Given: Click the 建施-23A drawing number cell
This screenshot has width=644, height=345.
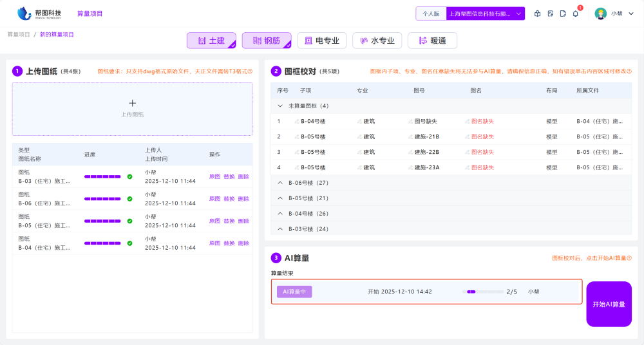Looking at the screenshot, I should tap(426, 167).
